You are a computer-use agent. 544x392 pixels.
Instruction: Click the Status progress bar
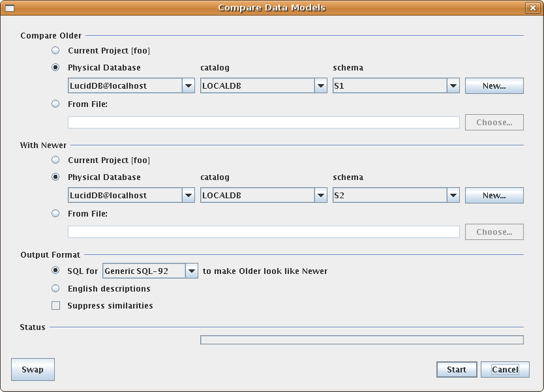click(362, 340)
